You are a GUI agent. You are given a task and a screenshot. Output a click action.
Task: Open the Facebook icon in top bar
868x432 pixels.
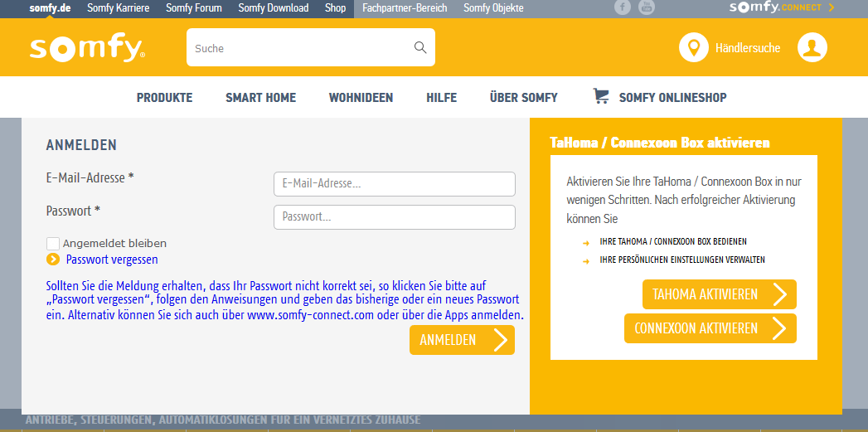pos(623,7)
